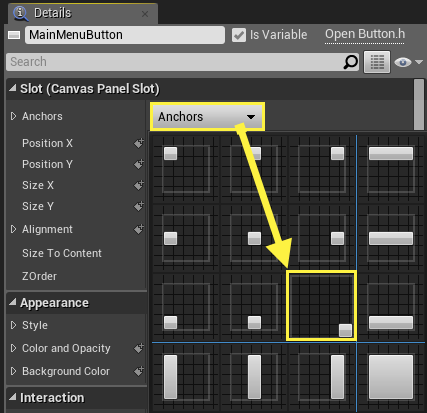Select the left vertical stretch anchor preset
The width and height of the screenshot is (427, 413).
[x=186, y=377]
